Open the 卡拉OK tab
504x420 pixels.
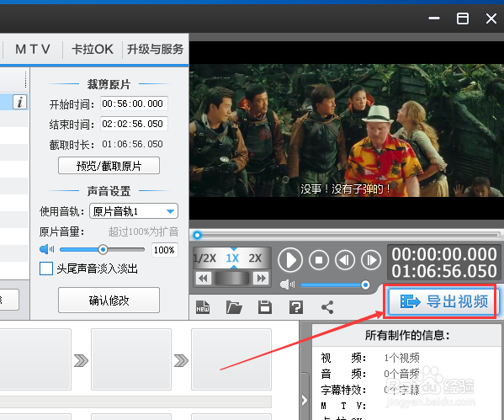click(93, 49)
